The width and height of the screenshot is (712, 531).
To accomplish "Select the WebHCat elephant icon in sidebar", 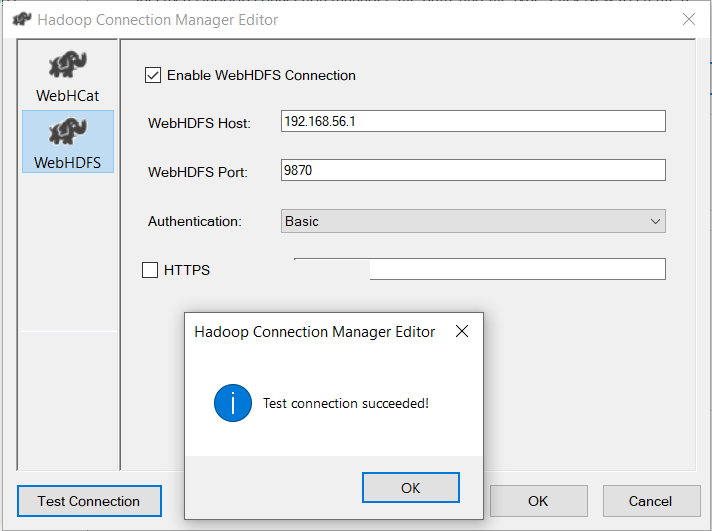I will (x=67, y=67).
